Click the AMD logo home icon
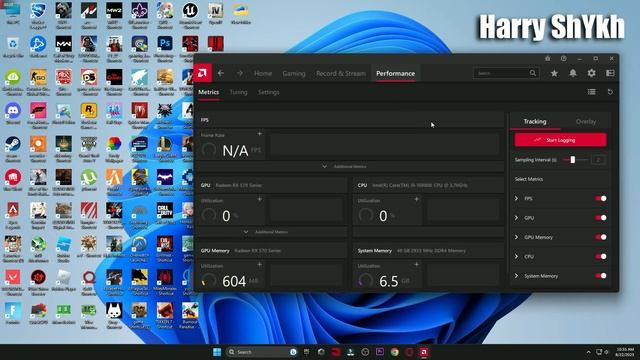This screenshot has width=640, height=360. [203, 73]
